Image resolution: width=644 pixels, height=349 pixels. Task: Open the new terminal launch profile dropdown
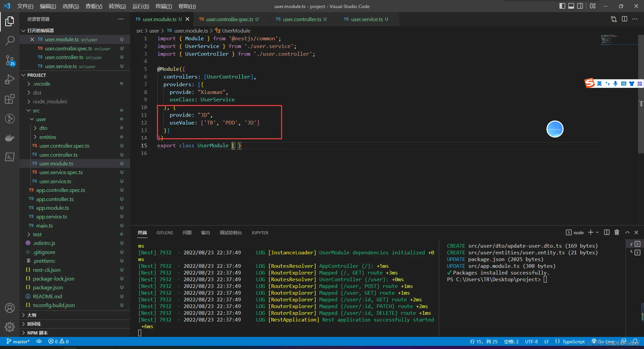597,232
